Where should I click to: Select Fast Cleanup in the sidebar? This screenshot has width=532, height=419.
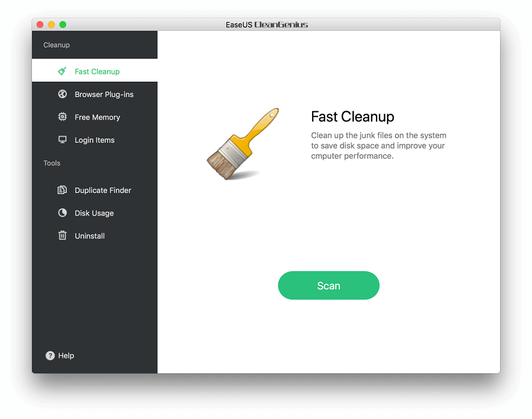point(95,70)
